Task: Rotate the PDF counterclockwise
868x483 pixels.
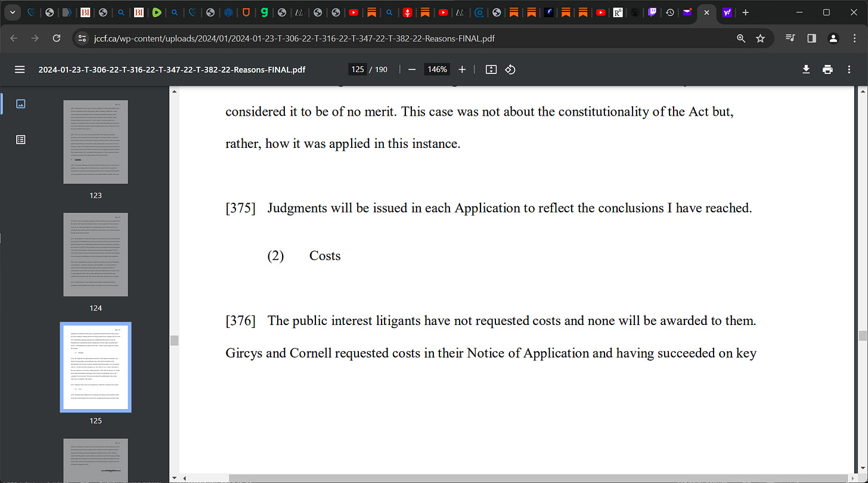Action: click(510, 69)
